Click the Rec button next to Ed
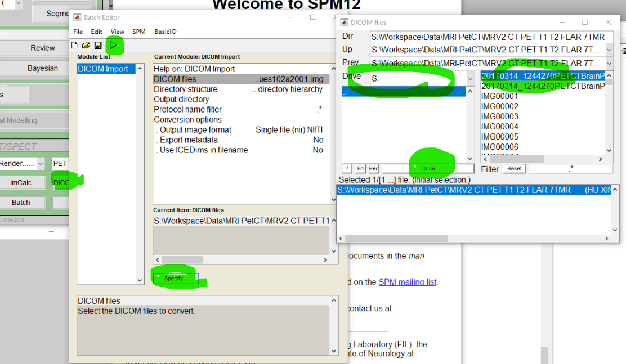This screenshot has height=364, width=626. (373, 168)
